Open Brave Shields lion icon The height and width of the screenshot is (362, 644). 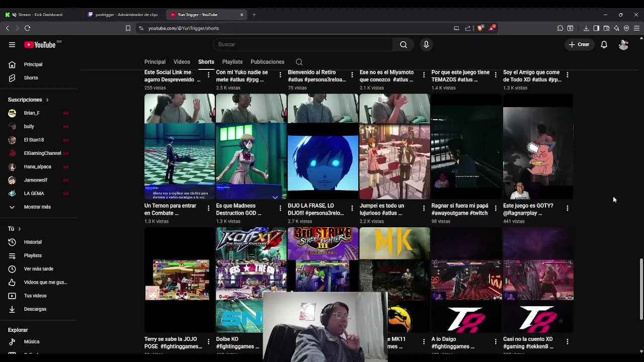pyautogui.click(x=480, y=28)
